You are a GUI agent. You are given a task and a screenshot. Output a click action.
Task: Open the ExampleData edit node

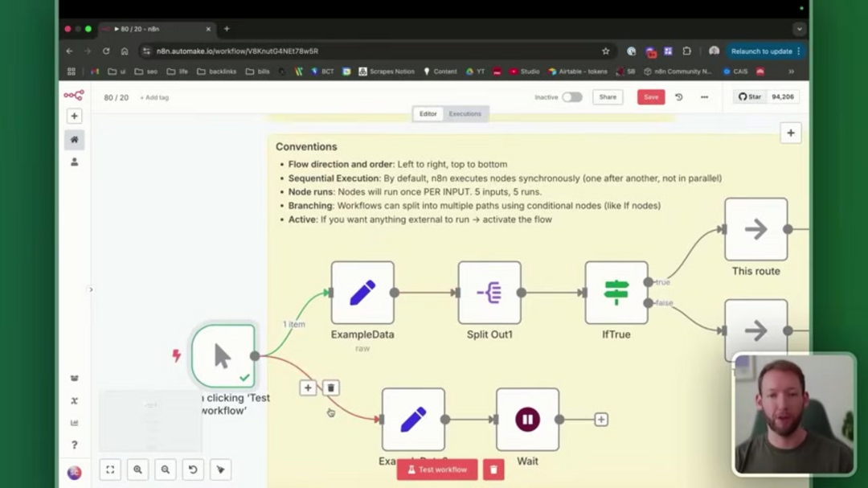pos(362,293)
